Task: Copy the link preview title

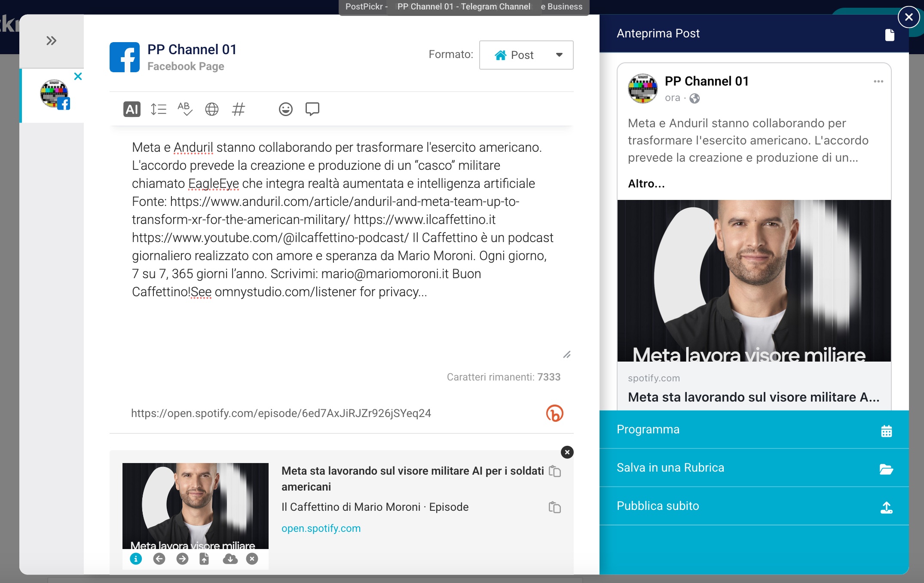Action: pyautogui.click(x=554, y=471)
